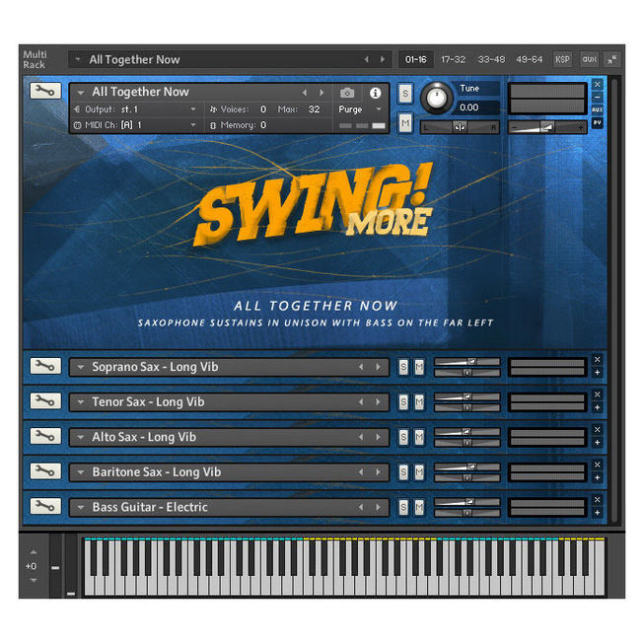Click the Max voices value 32
The image size is (644, 644).
point(315,109)
